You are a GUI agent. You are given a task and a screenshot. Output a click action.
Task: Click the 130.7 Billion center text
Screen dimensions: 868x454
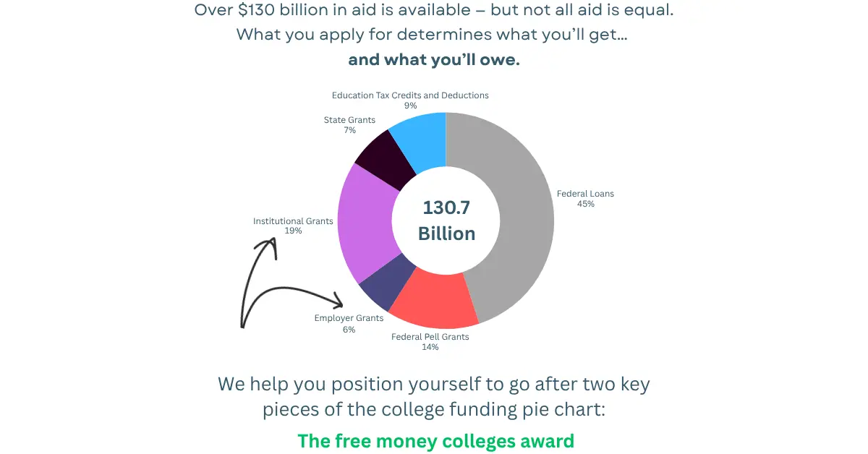coord(446,220)
